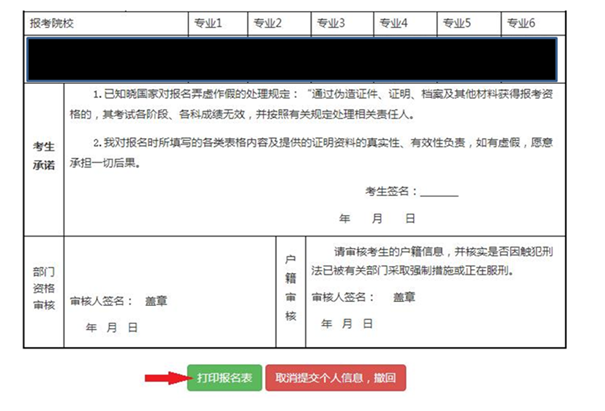The width and height of the screenshot is (605, 411).
Task: Click the blacked-out row below the headers
Action: (302, 59)
